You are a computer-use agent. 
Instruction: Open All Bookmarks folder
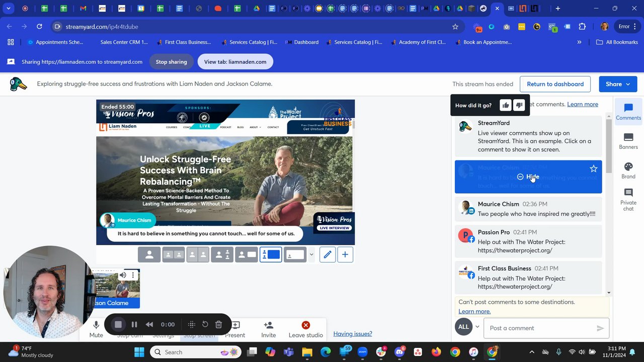pyautogui.click(x=617, y=42)
